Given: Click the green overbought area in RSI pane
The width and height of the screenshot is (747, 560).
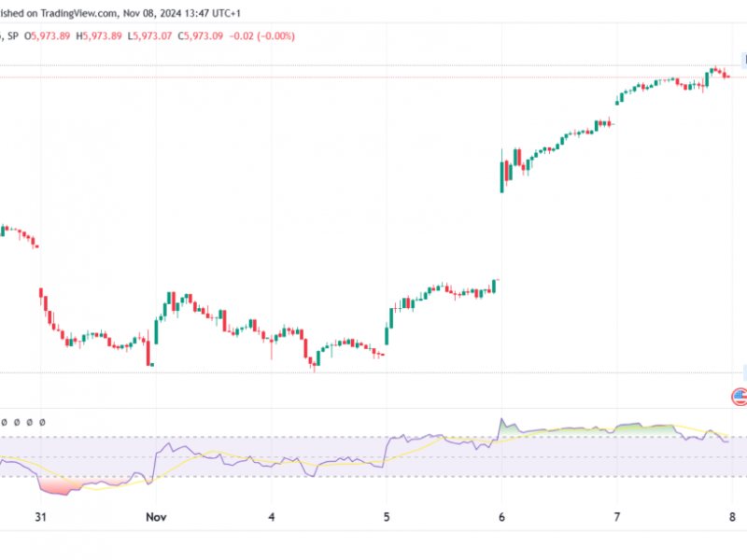Looking at the screenshot, I should 635,427.
